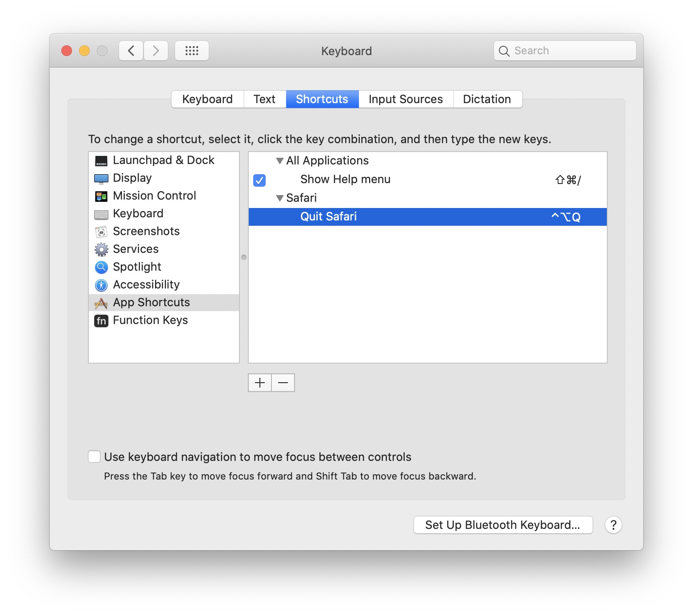Enable keyboard navigation between controls checkbox

pos(94,456)
